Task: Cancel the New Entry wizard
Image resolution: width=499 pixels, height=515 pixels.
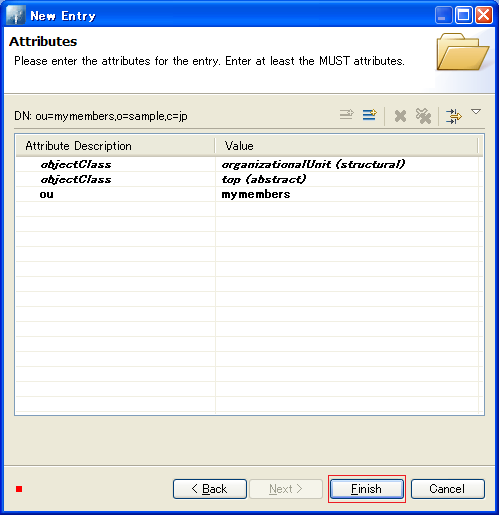Action: click(448, 489)
